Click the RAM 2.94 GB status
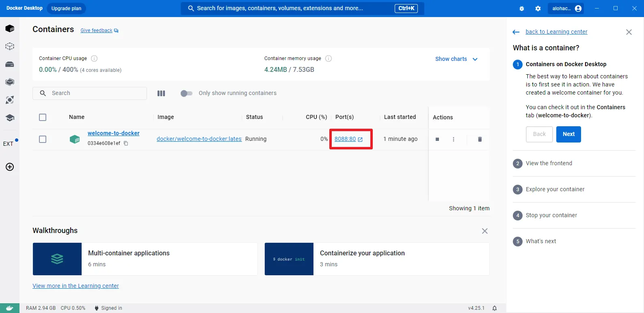 pos(41,308)
